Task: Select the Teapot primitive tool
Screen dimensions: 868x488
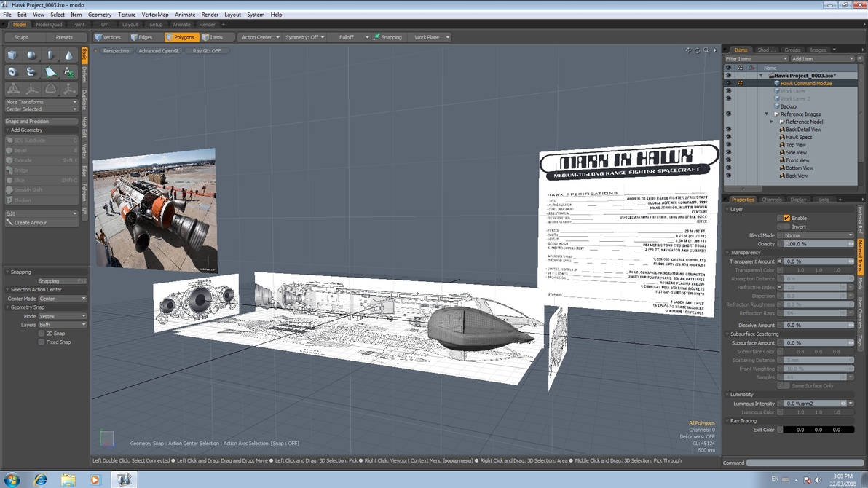Action: click(31, 72)
